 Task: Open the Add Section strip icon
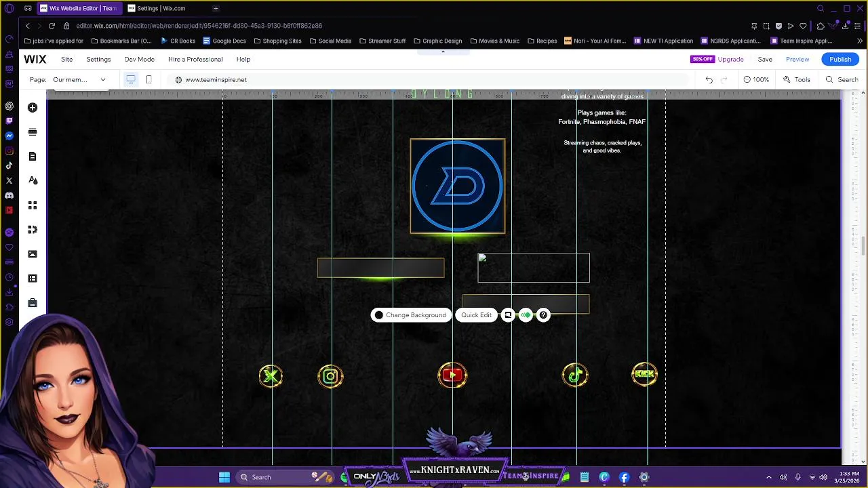coord(33,132)
